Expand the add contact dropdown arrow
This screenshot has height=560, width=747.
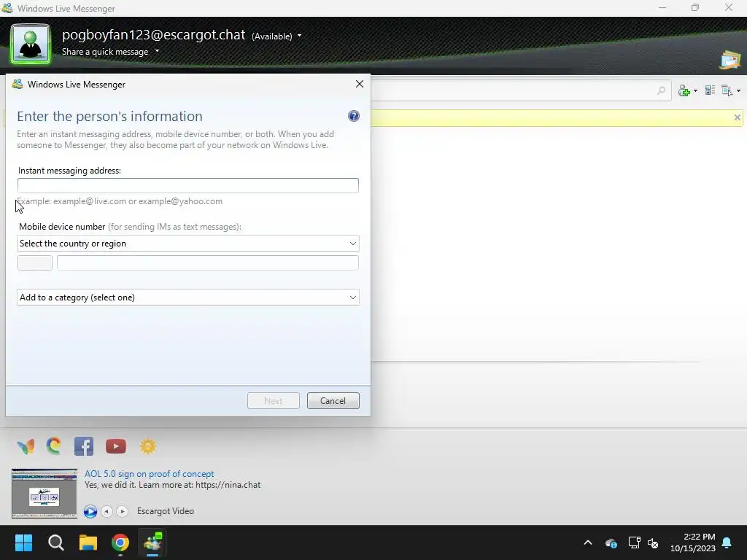pos(695,90)
